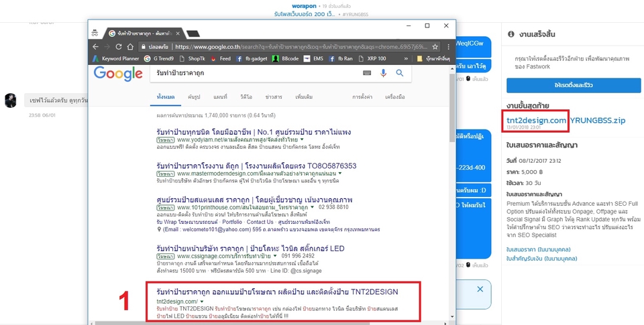The image size is (644, 325).
Task: Dismiss the light-blue notice with X
Action: (480, 289)
